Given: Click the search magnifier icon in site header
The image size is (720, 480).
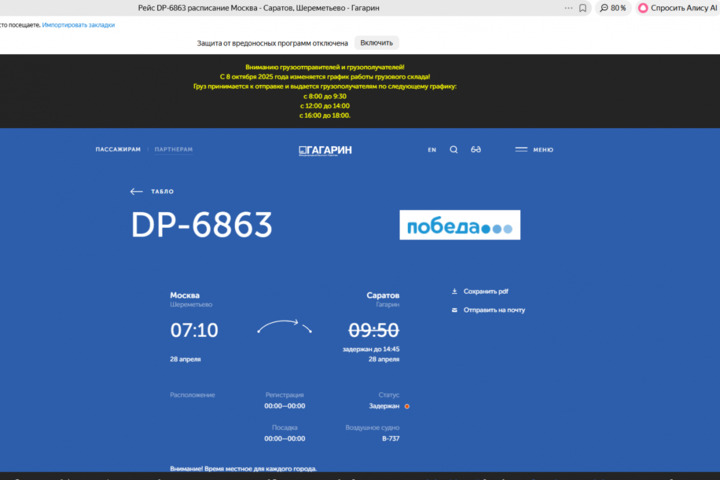Looking at the screenshot, I should [453, 150].
